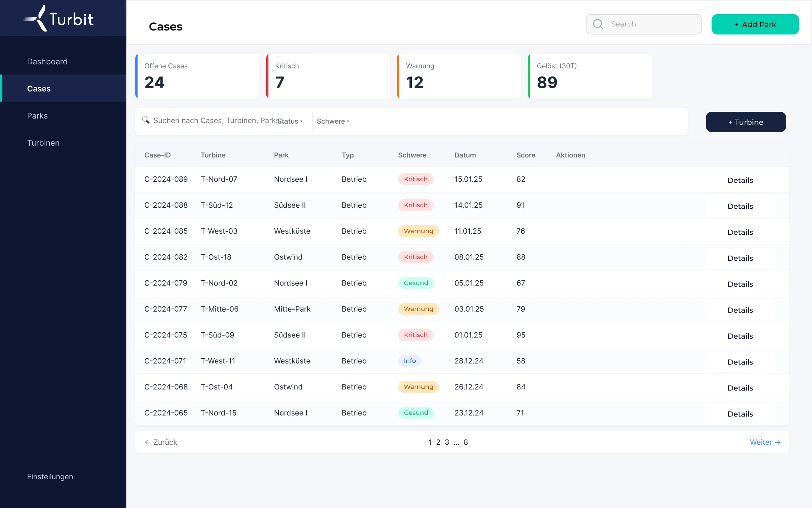Image resolution: width=812 pixels, height=508 pixels.
Task: Click the Kritisch badge for T-Süd-12
Action: tap(415, 205)
